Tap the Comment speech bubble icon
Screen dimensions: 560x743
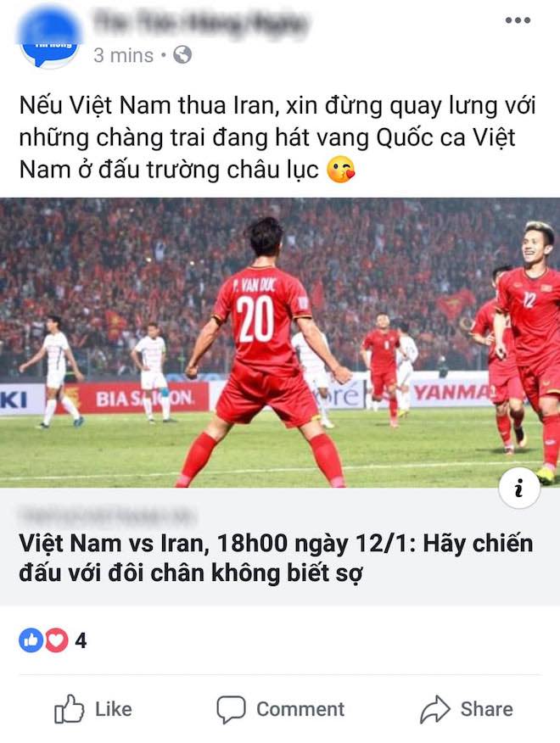(231, 709)
